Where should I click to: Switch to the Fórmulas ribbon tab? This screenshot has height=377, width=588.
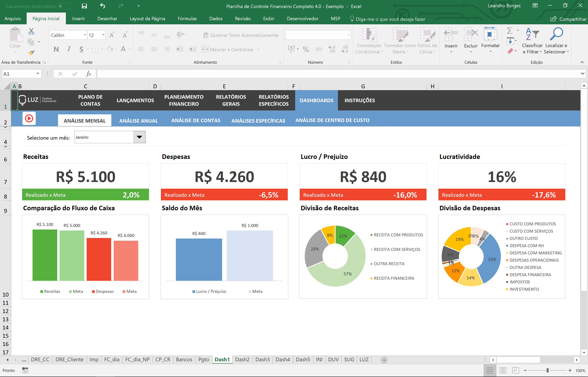click(x=187, y=18)
